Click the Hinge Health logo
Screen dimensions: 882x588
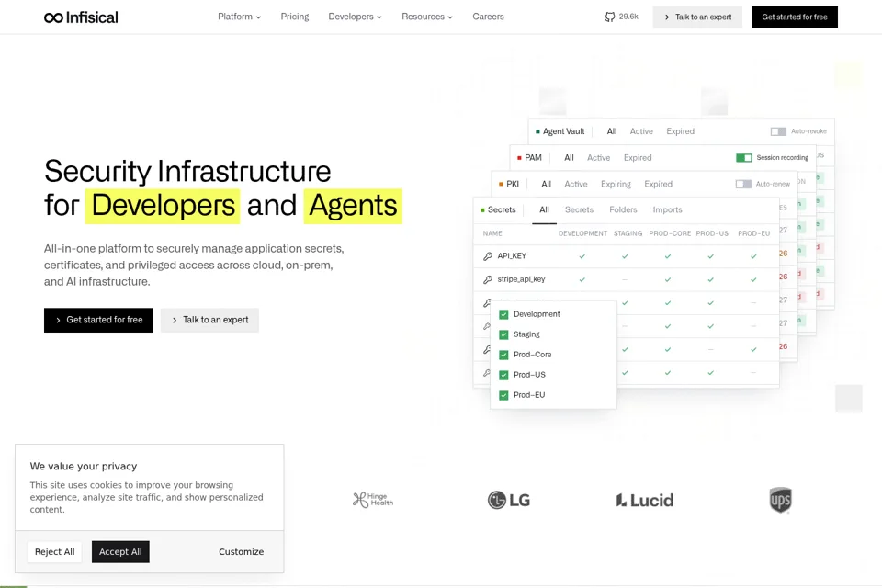click(x=373, y=500)
